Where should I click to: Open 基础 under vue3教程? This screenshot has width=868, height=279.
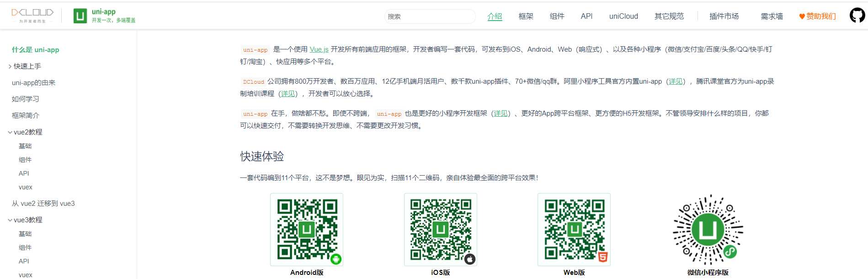click(25, 234)
